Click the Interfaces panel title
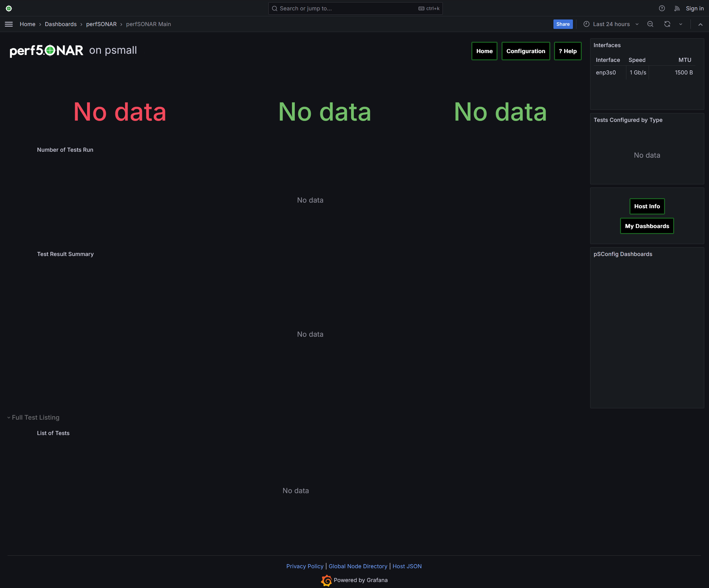This screenshot has height=588, width=709. pos(607,45)
